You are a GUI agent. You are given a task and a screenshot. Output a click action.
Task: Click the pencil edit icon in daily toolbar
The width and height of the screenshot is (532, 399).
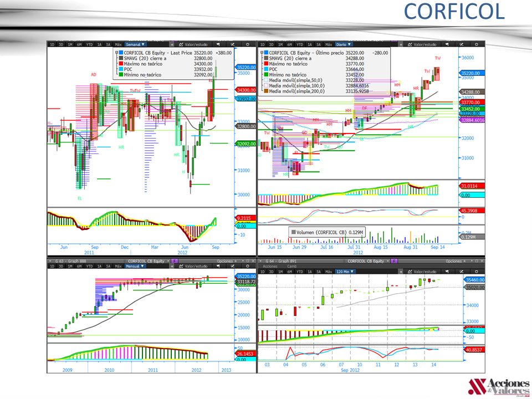462,44
